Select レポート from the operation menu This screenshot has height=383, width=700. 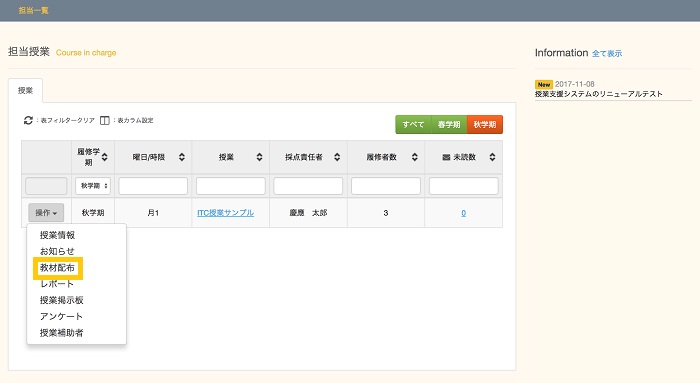[x=57, y=284]
